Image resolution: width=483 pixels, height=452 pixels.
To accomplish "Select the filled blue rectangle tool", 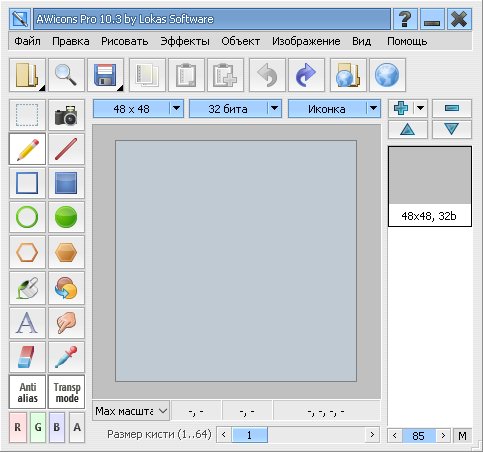I will click(66, 183).
